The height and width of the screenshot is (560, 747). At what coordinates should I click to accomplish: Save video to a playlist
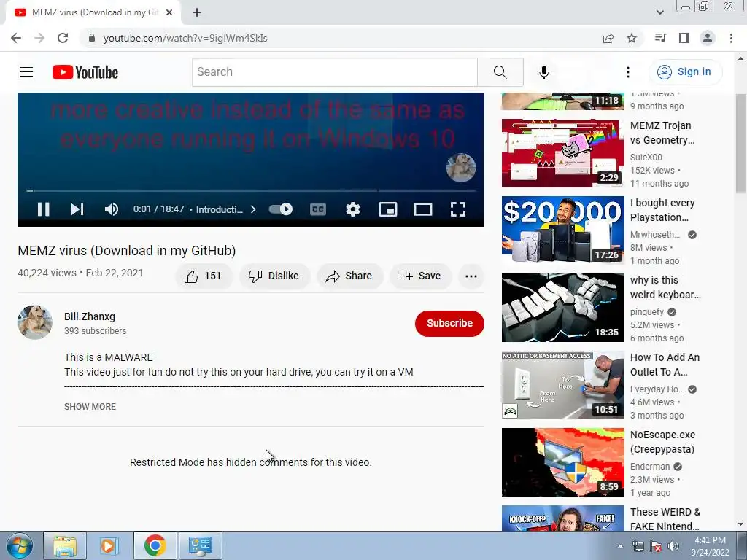pyautogui.click(x=419, y=276)
